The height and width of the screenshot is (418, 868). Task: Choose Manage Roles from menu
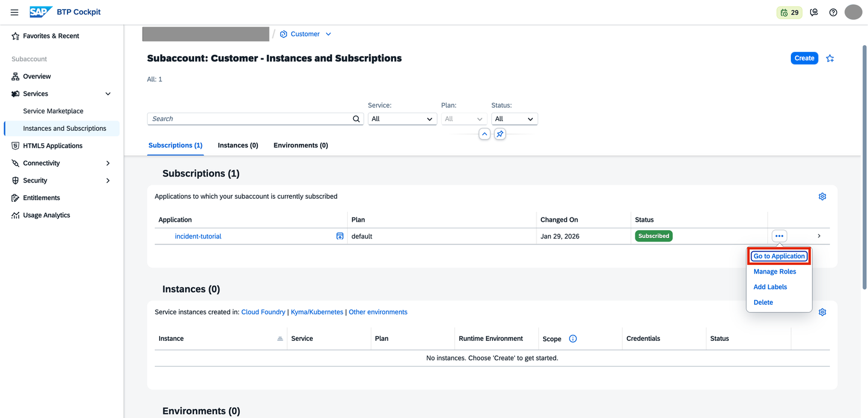coord(775,272)
